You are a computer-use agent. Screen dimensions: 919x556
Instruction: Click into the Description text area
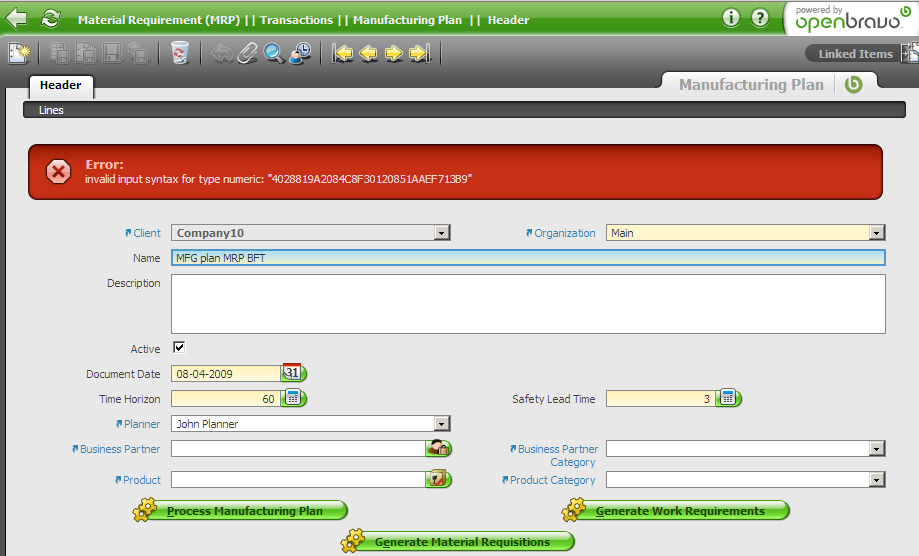click(528, 303)
